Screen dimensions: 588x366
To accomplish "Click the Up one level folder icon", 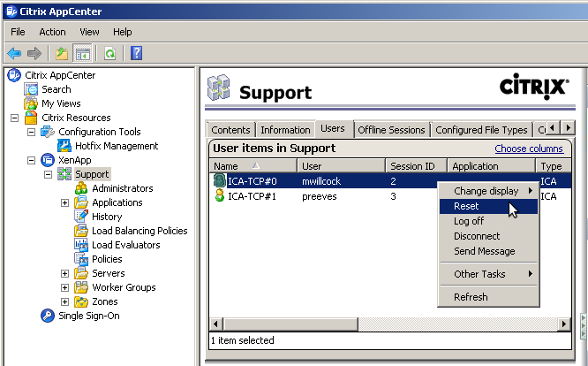I will click(62, 53).
